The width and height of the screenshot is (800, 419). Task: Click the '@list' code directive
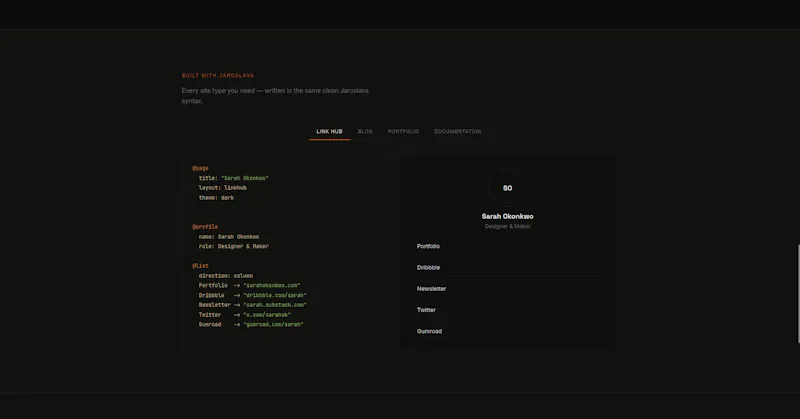[200, 266]
